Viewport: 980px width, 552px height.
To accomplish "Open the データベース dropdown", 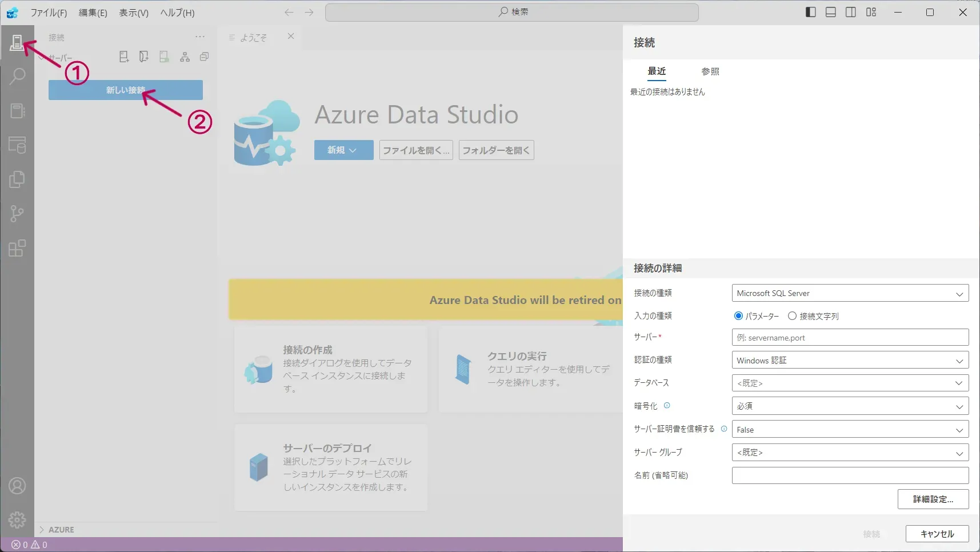I will 850,383.
